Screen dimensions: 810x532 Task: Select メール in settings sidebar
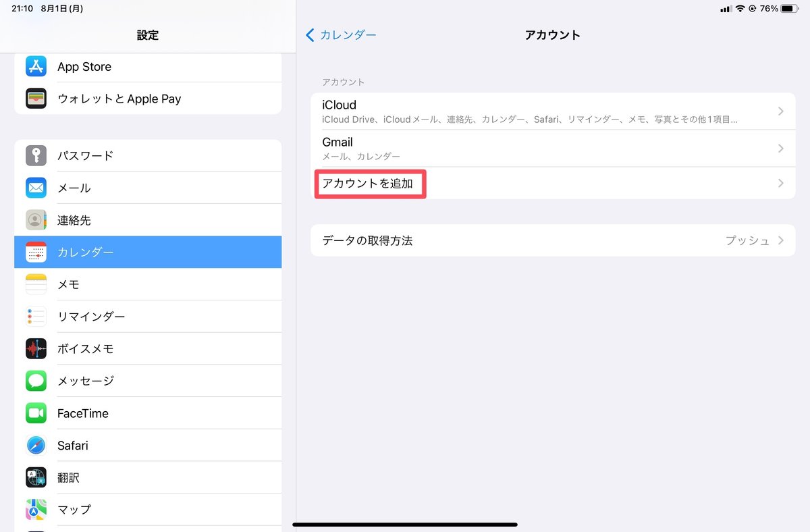click(x=148, y=188)
